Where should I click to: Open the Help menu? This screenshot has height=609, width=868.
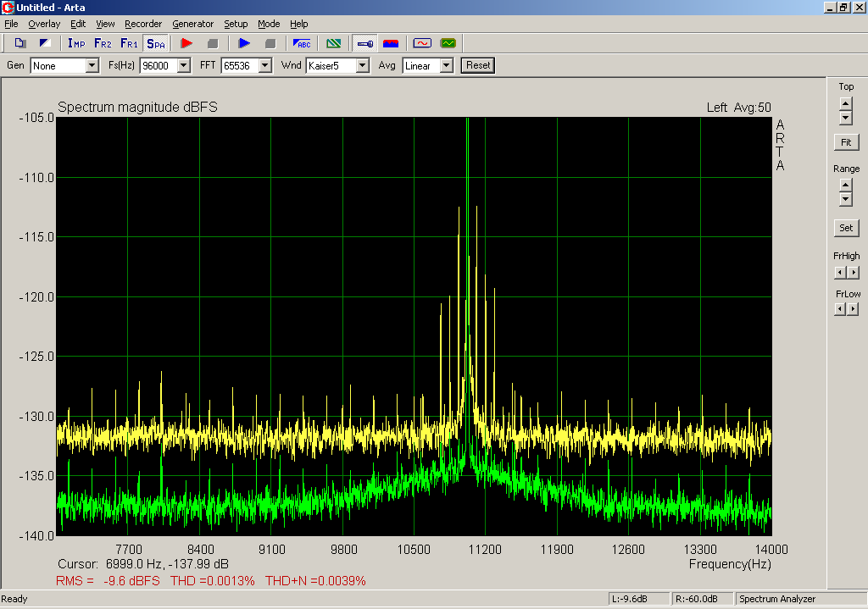tap(299, 24)
